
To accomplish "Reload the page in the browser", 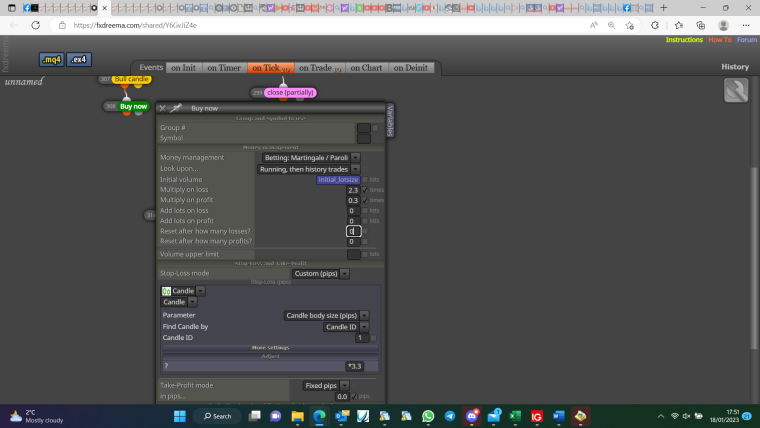I will (x=35, y=25).
